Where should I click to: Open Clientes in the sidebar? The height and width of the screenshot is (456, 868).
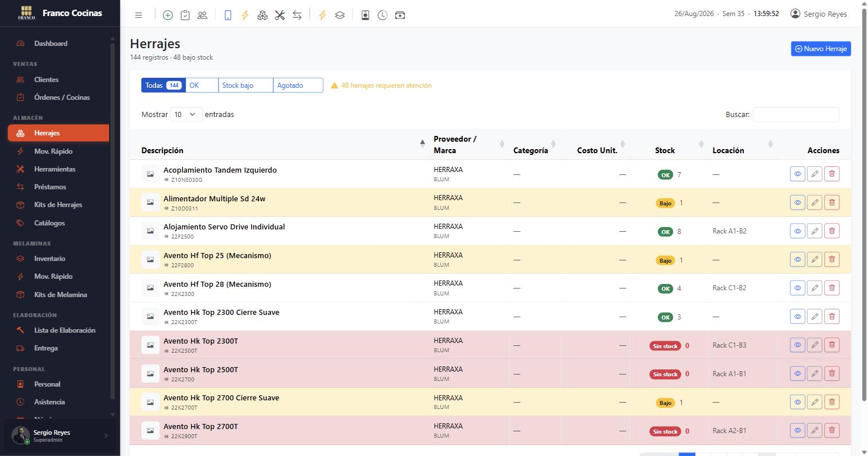(59, 80)
